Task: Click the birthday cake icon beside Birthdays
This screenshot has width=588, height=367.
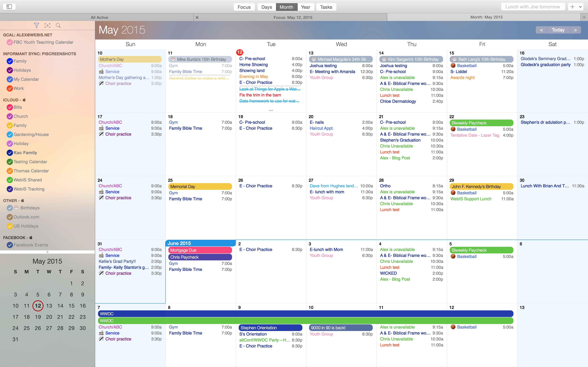Action: pyautogui.click(x=16, y=208)
